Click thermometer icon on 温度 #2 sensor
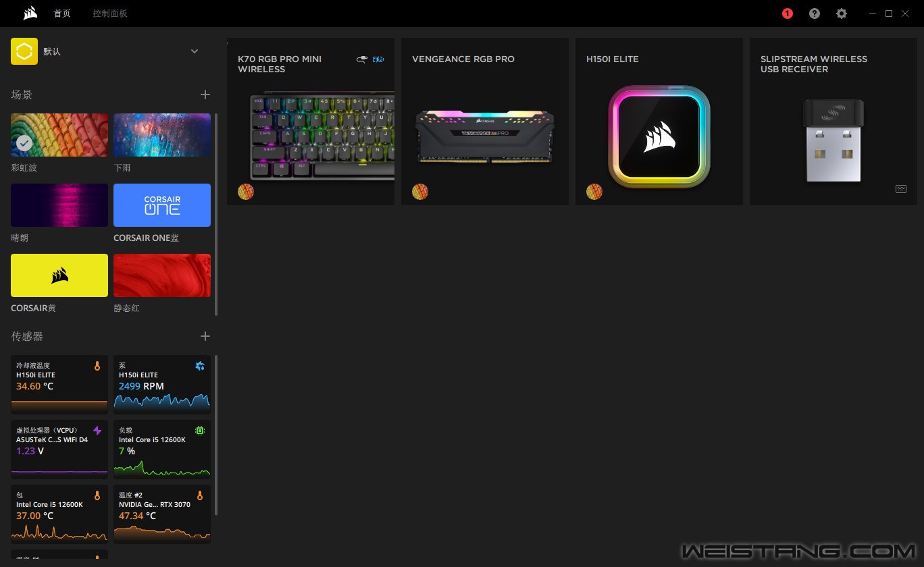Screen dimensions: 924x567 (200, 495)
